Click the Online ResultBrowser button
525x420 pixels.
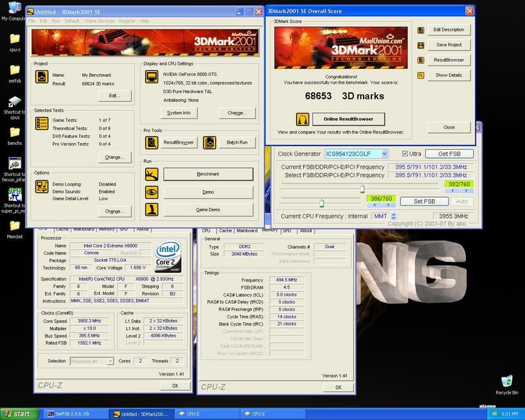tap(348, 119)
